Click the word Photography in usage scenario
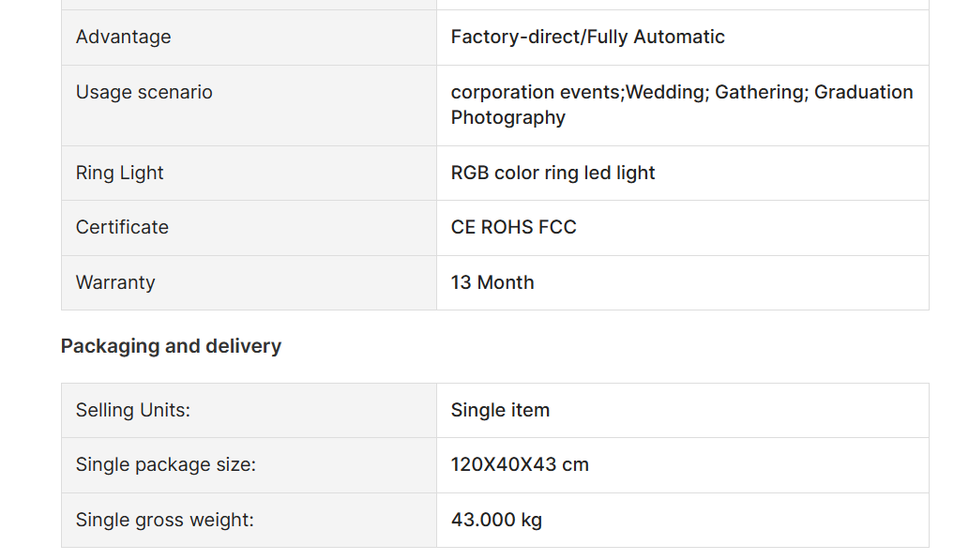The image size is (969, 560). point(508,117)
